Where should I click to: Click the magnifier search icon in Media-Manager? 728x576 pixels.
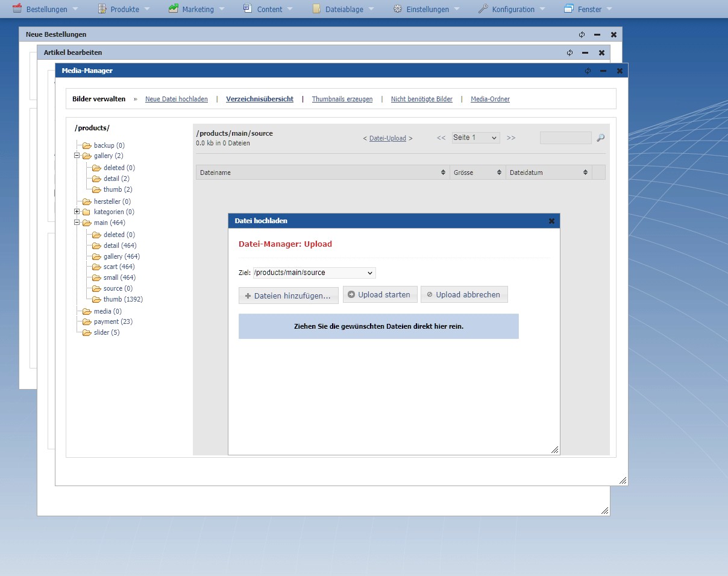tap(600, 138)
